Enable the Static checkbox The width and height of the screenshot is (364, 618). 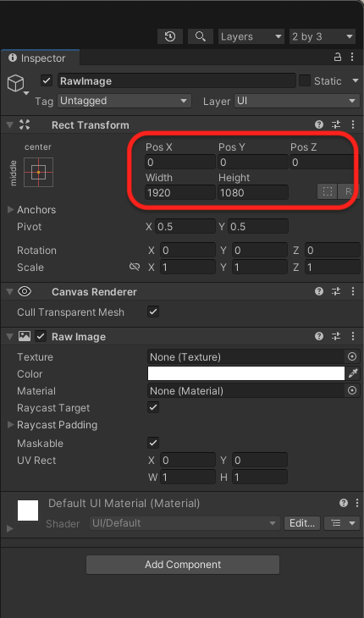point(305,80)
